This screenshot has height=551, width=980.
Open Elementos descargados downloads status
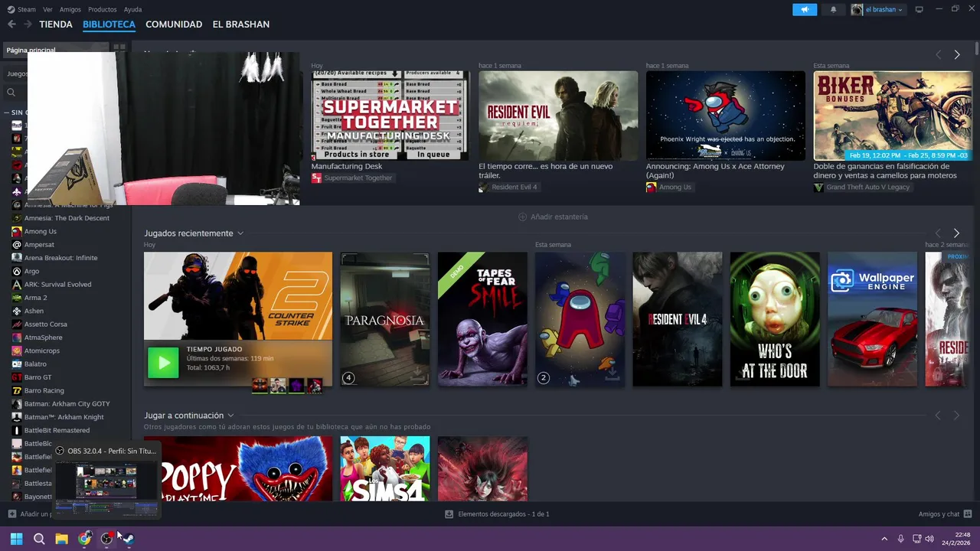tap(497, 514)
